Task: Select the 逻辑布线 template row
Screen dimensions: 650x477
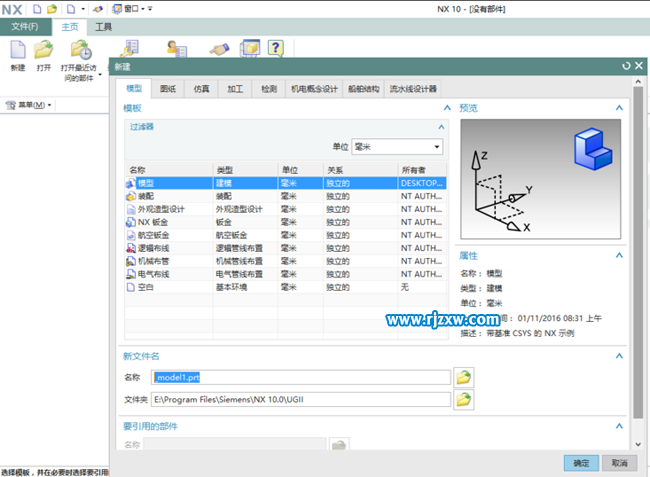Action: point(286,248)
